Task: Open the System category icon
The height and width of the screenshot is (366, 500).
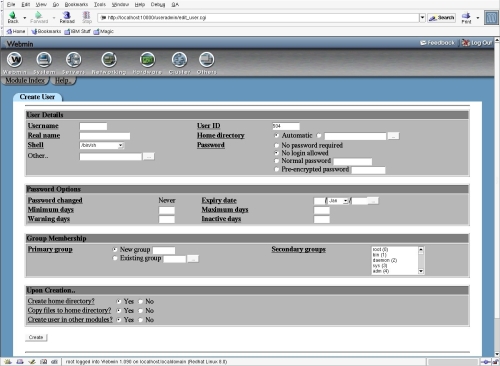Action: tap(44, 60)
